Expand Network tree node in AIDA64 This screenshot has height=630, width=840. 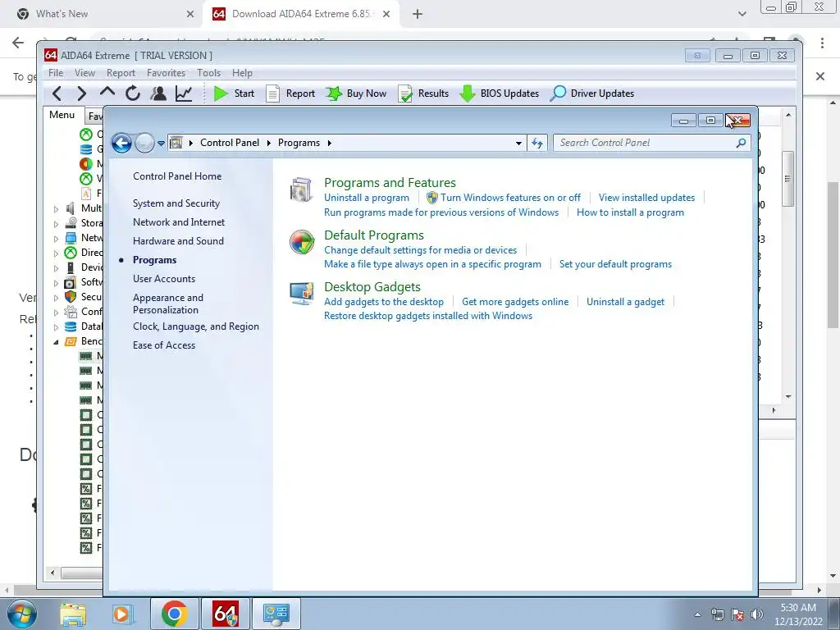click(57, 239)
